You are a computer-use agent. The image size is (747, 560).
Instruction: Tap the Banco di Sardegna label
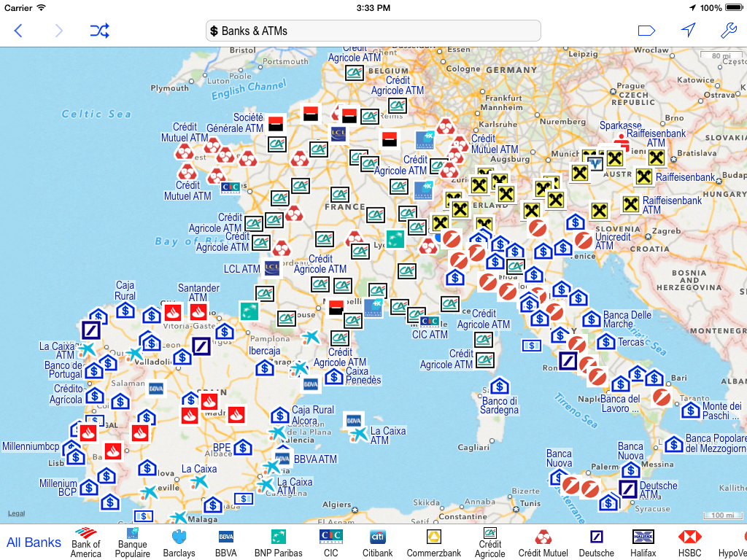(x=499, y=405)
